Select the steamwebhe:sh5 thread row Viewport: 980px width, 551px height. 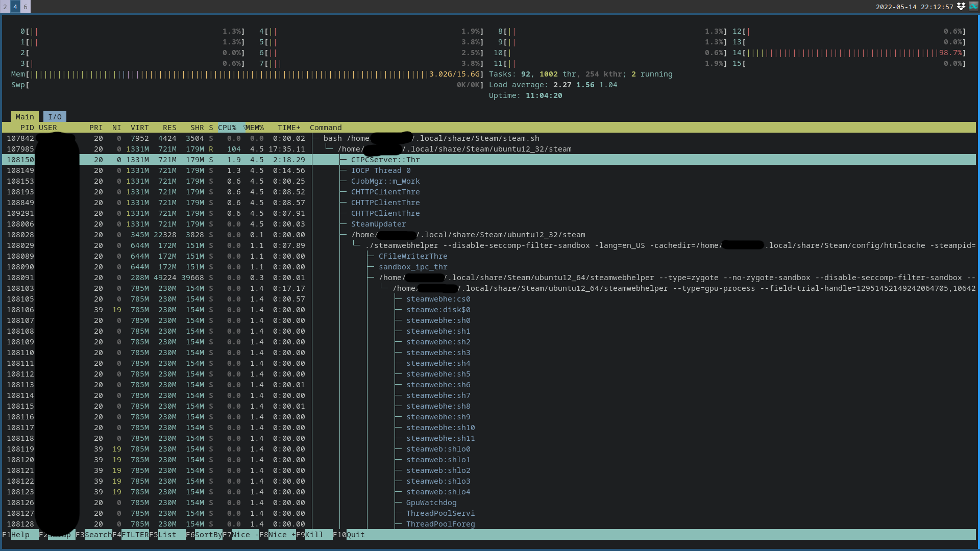point(489,374)
